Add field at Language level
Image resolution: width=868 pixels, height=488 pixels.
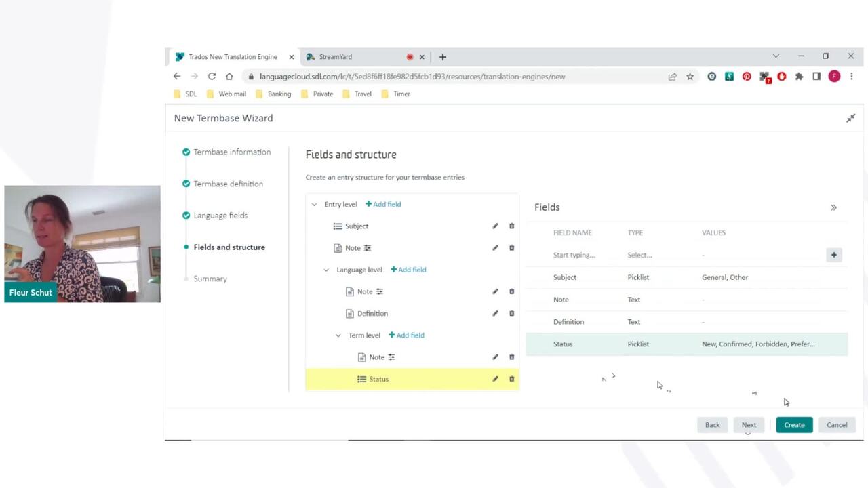(x=408, y=270)
